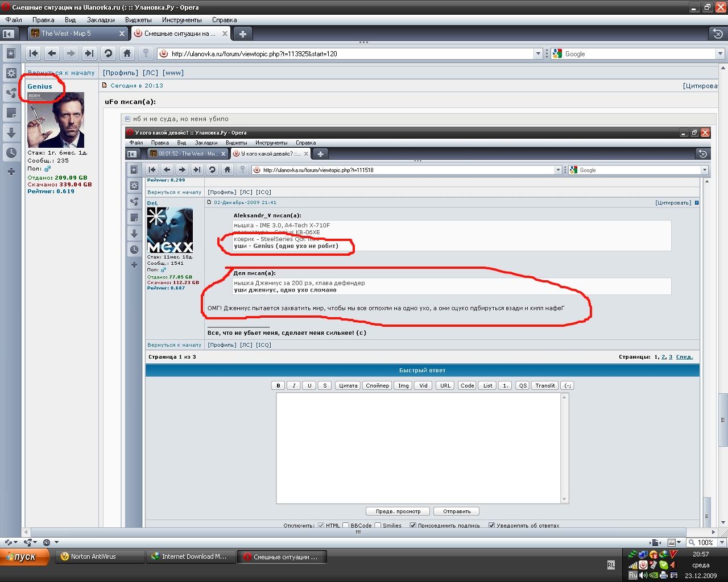Click the Genius user avatar image
Viewport: 728px width, 582px height.
56,120
